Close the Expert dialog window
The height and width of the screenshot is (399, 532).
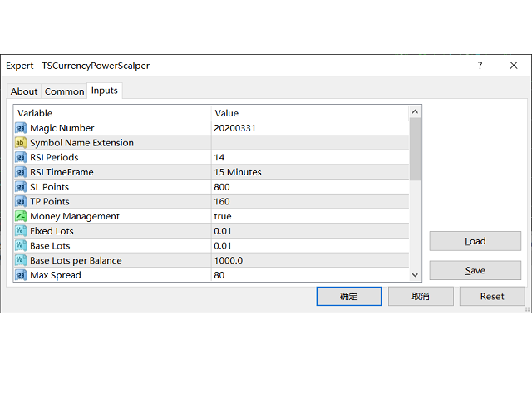coord(514,66)
